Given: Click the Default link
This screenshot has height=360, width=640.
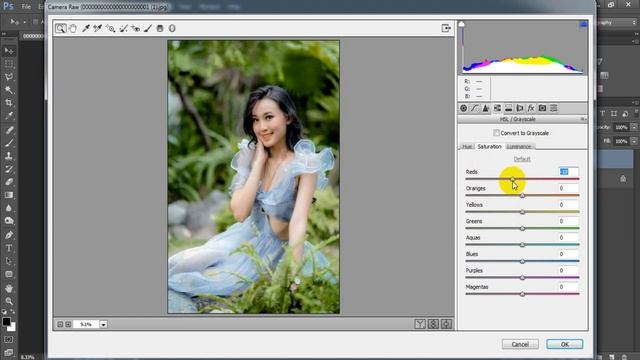Looking at the screenshot, I should [522, 159].
